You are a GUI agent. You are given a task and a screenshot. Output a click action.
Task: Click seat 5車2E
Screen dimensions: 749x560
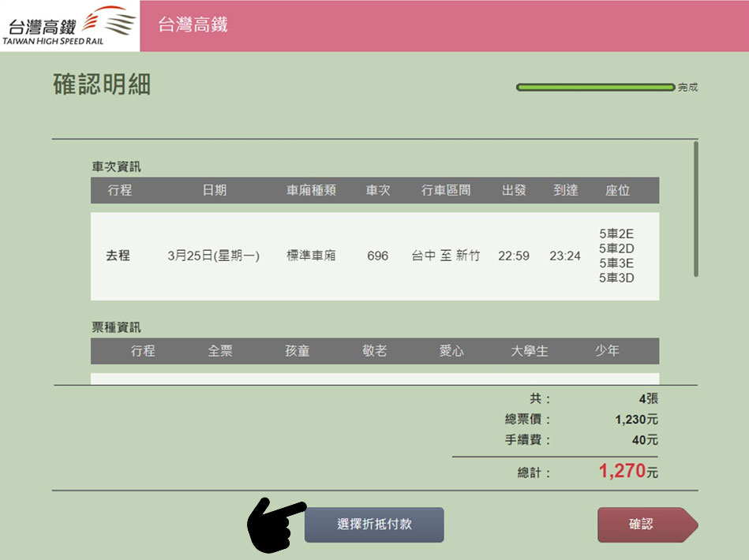(616, 233)
